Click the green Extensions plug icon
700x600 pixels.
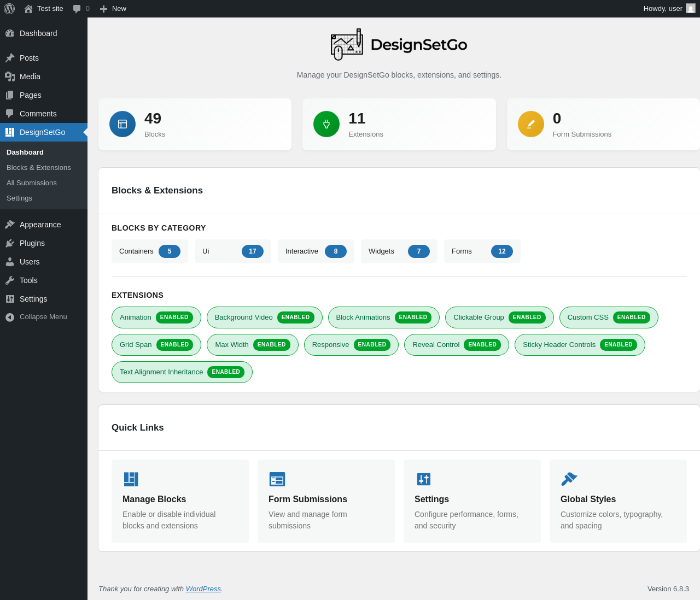pos(326,124)
